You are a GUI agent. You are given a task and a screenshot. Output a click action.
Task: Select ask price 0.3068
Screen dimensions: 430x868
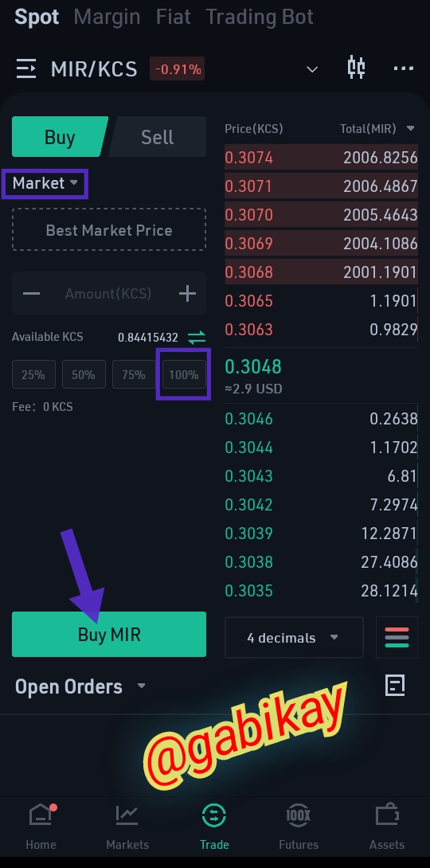(x=249, y=272)
